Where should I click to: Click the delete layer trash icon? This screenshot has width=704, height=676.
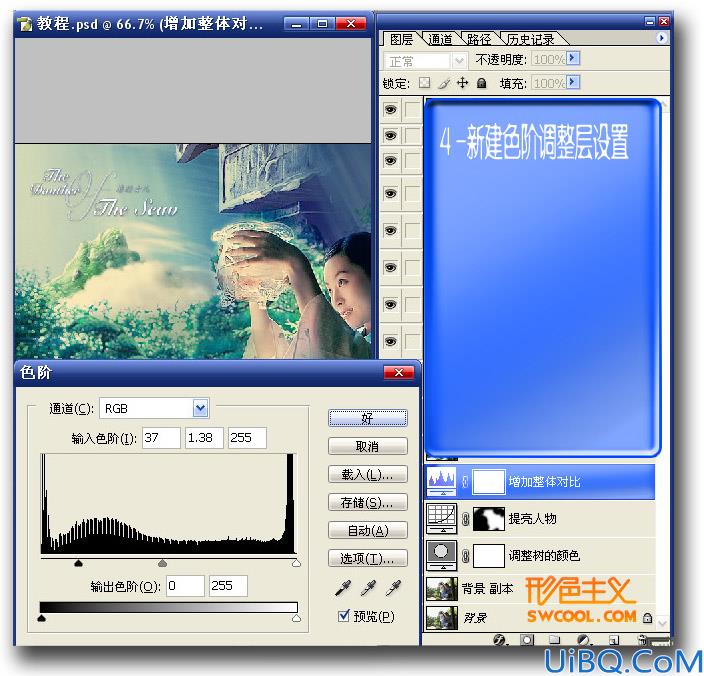(642, 640)
